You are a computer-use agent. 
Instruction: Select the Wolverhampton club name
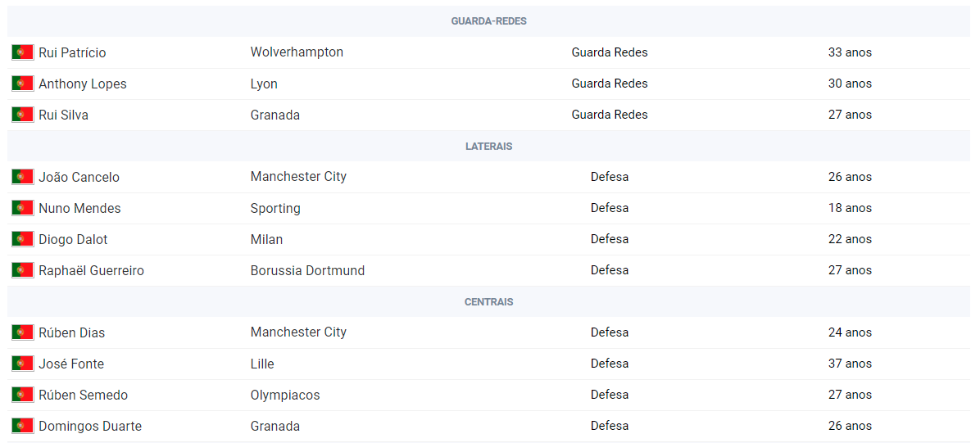click(297, 52)
